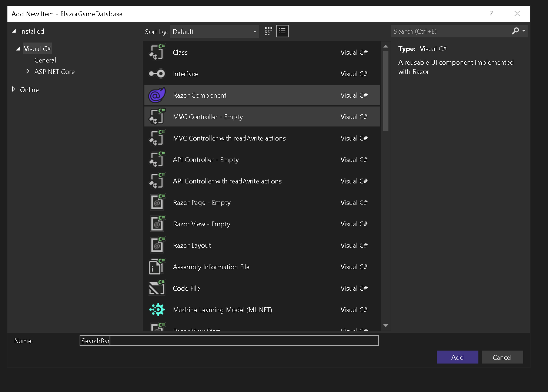Click API Controller with read/write actions icon
This screenshot has height=392, width=548.
[157, 181]
